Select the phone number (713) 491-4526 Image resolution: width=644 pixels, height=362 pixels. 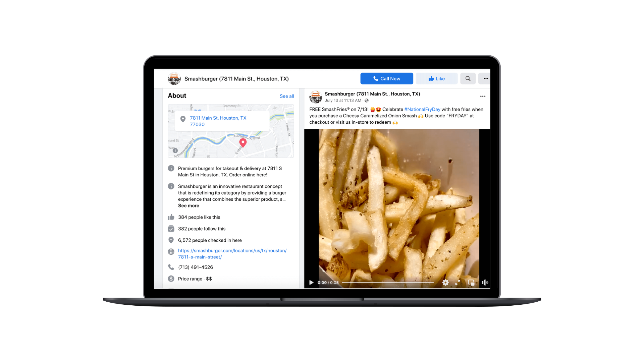coord(195,267)
